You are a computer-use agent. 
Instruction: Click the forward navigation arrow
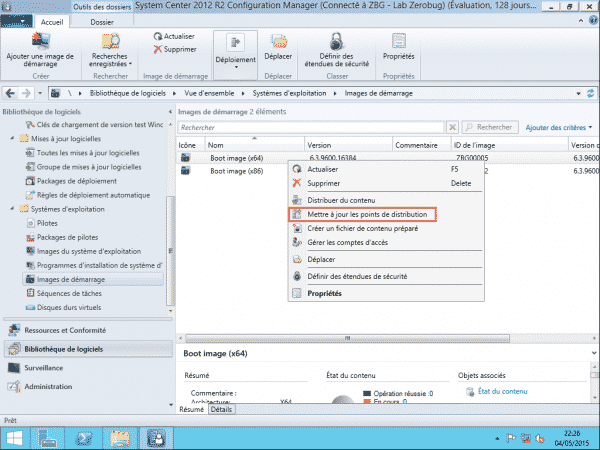coord(26,93)
